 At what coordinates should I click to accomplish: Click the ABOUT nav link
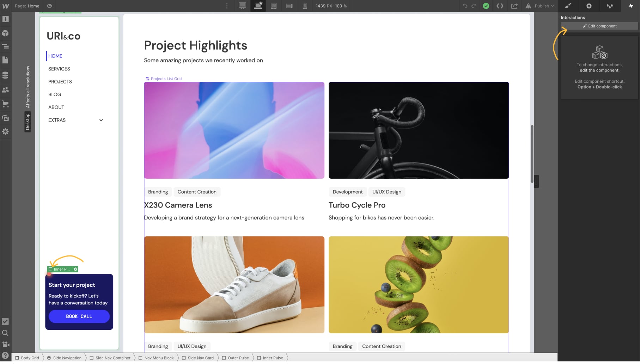(56, 107)
